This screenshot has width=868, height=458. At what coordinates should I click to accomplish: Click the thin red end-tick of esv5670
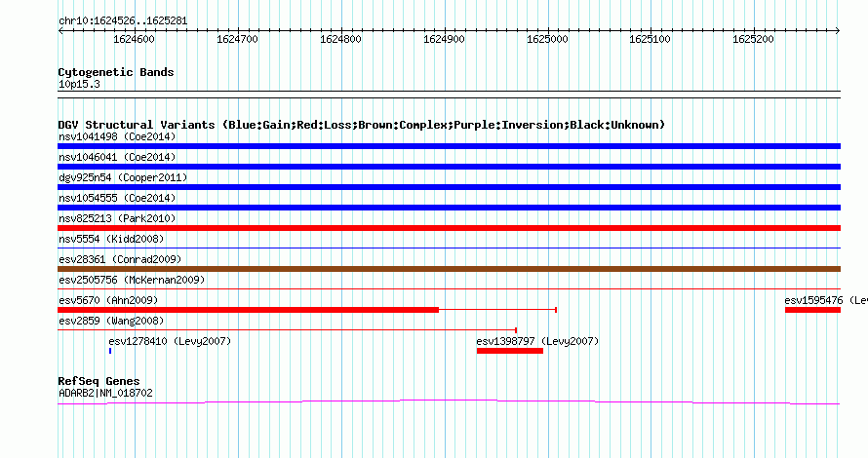(556, 310)
